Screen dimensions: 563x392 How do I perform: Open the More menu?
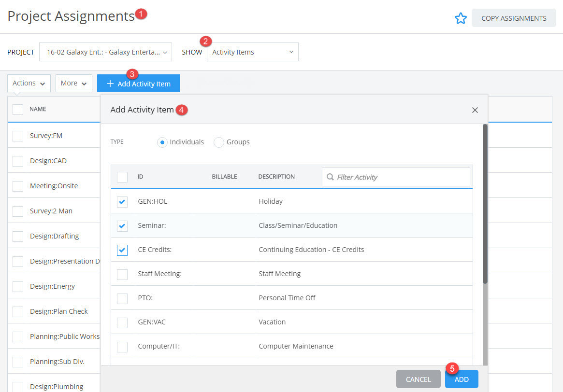pyautogui.click(x=73, y=83)
